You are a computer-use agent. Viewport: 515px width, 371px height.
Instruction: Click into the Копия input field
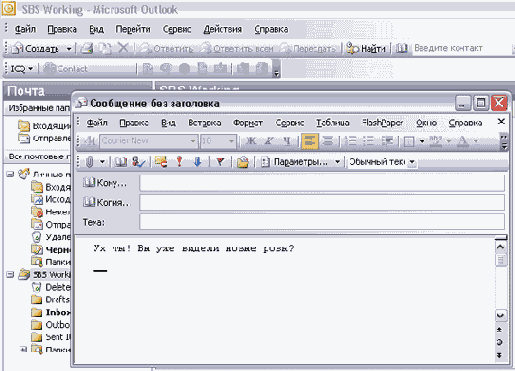point(322,202)
